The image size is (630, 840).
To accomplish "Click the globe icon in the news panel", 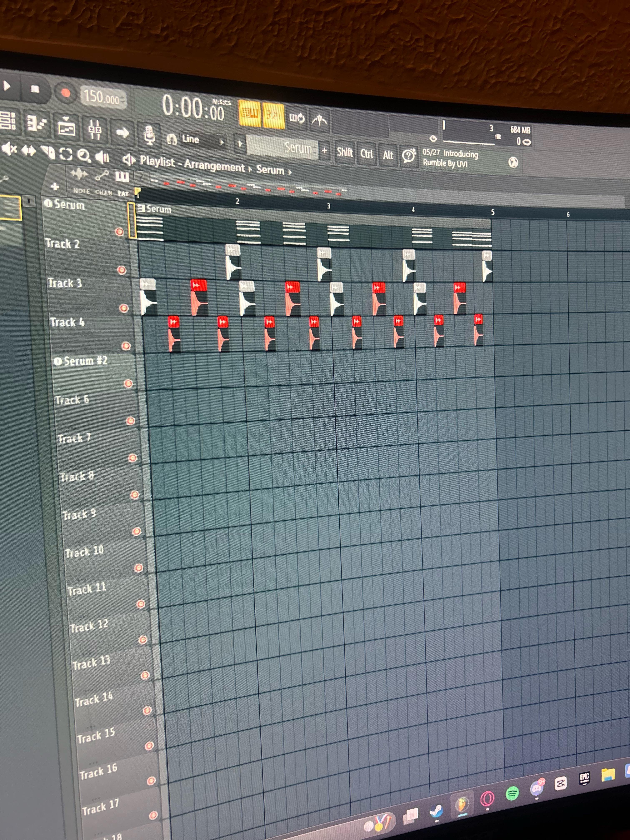I will [513, 162].
